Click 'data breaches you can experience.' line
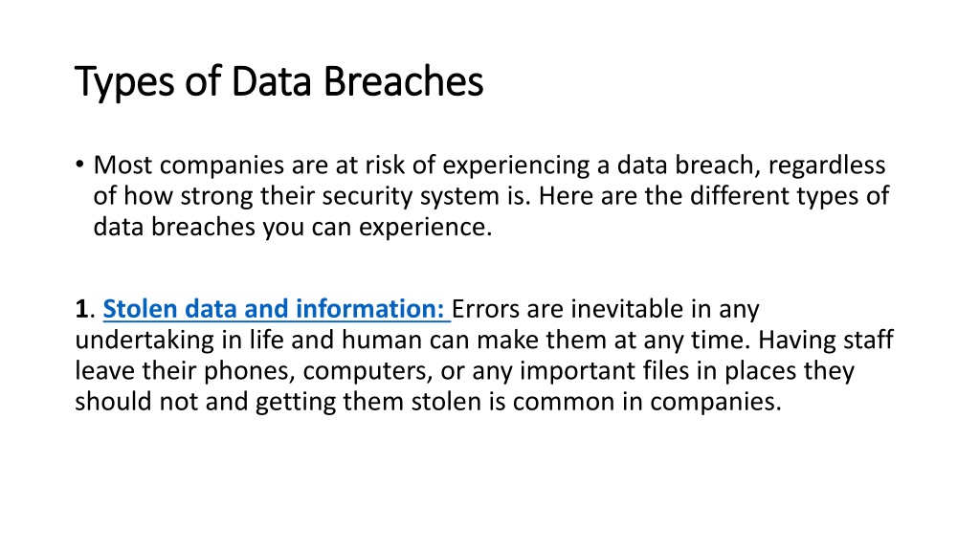 tap(293, 227)
